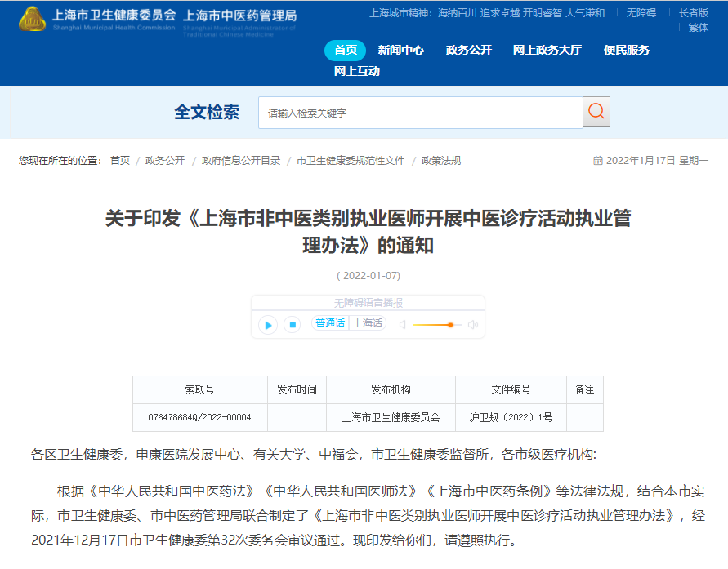Stop the voice broadcast playback

(293, 325)
